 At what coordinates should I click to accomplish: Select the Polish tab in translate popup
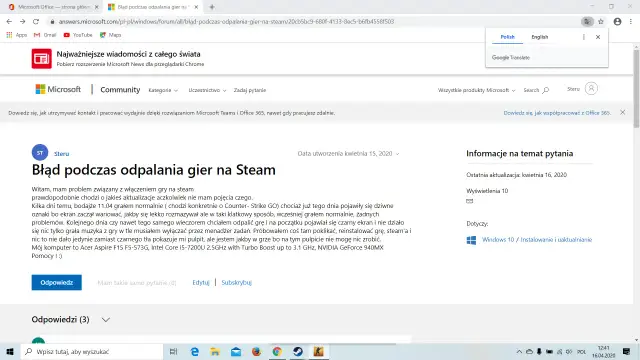pyautogui.click(x=507, y=37)
